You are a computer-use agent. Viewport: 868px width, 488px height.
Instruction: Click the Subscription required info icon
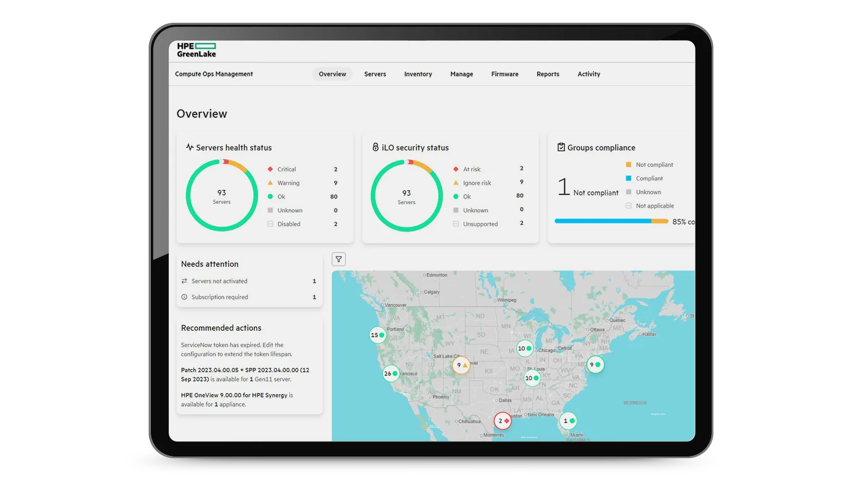[184, 297]
